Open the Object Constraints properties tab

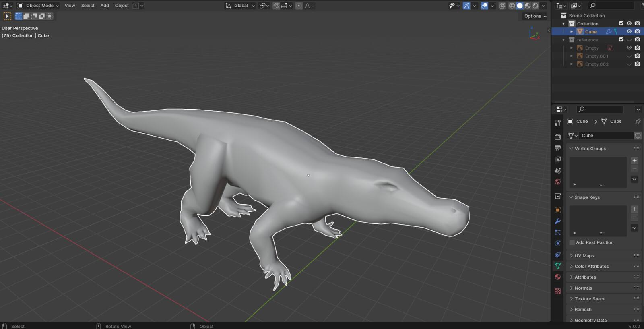pos(557,255)
